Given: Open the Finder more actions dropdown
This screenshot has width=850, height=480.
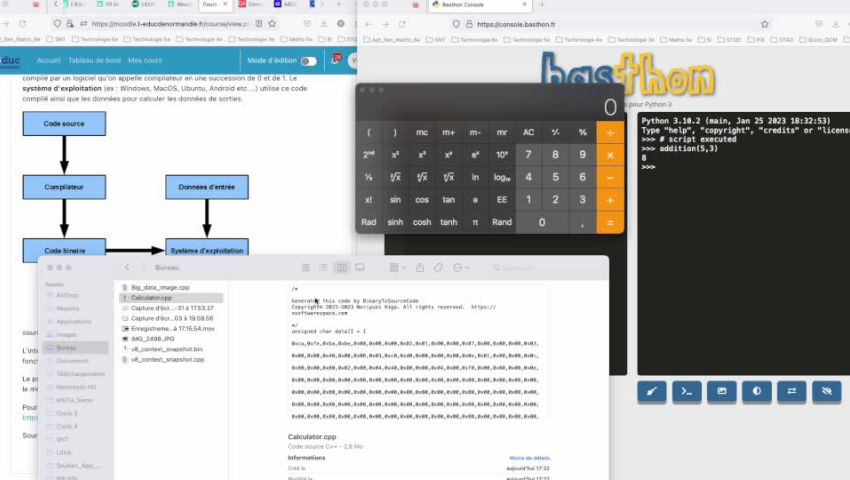Looking at the screenshot, I should click(x=461, y=268).
